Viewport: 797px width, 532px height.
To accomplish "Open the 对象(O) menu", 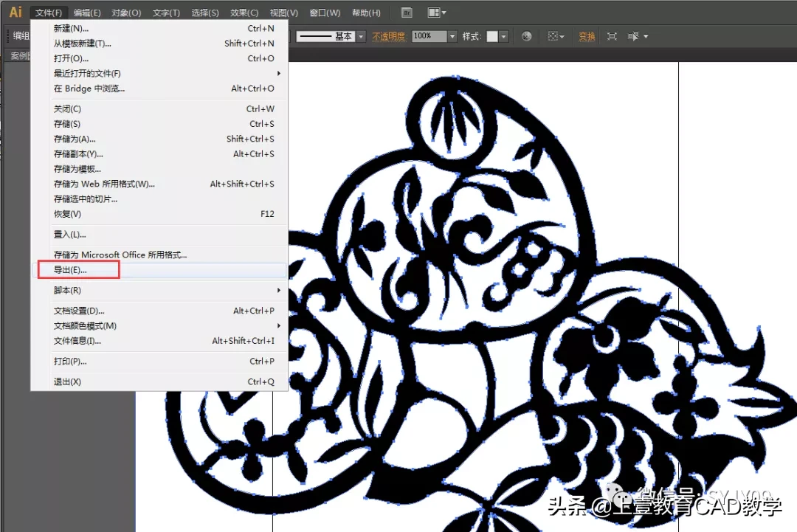I will (126, 13).
